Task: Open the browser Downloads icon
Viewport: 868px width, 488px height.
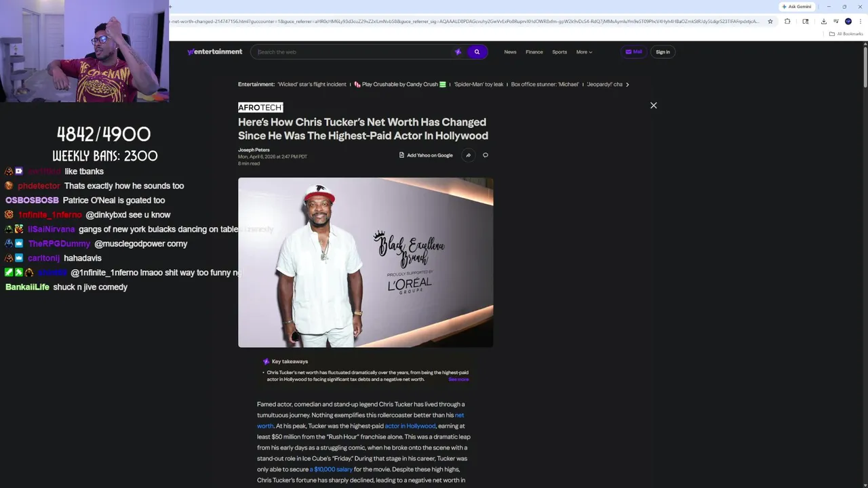Action: point(823,21)
